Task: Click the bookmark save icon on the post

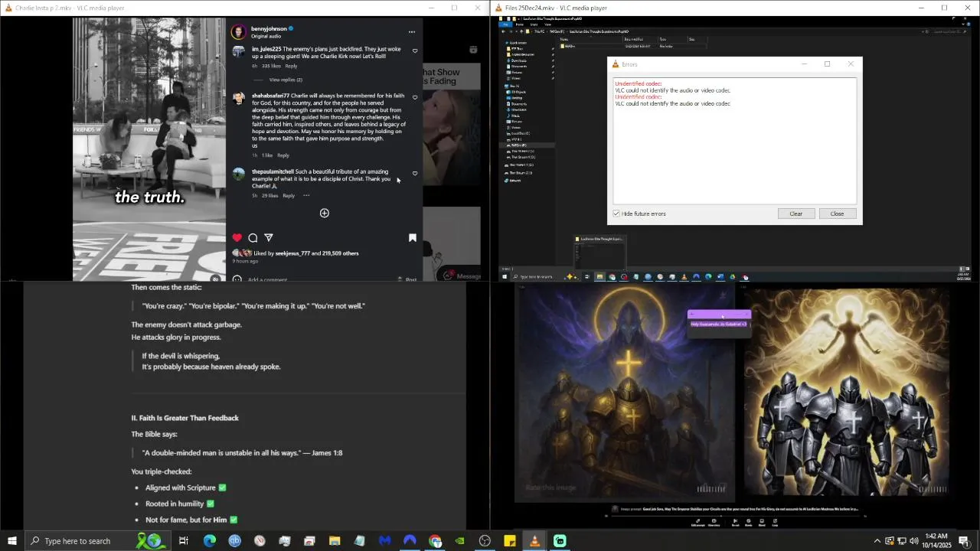Action: click(412, 238)
